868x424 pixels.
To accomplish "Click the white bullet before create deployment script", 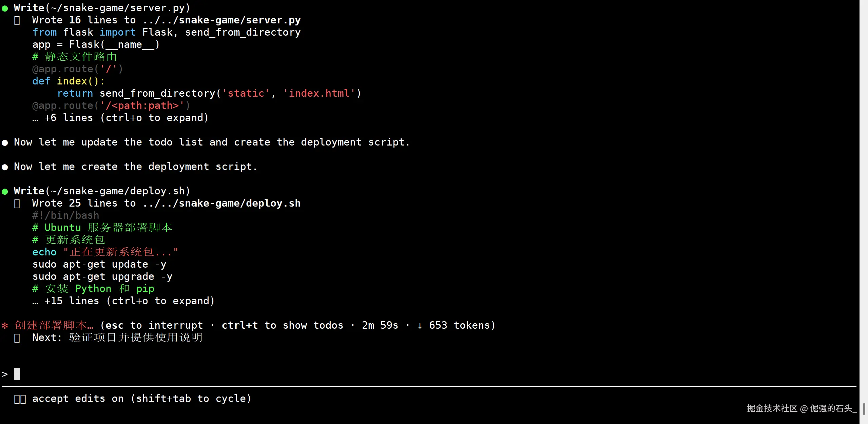I will [x=5, y=167].
